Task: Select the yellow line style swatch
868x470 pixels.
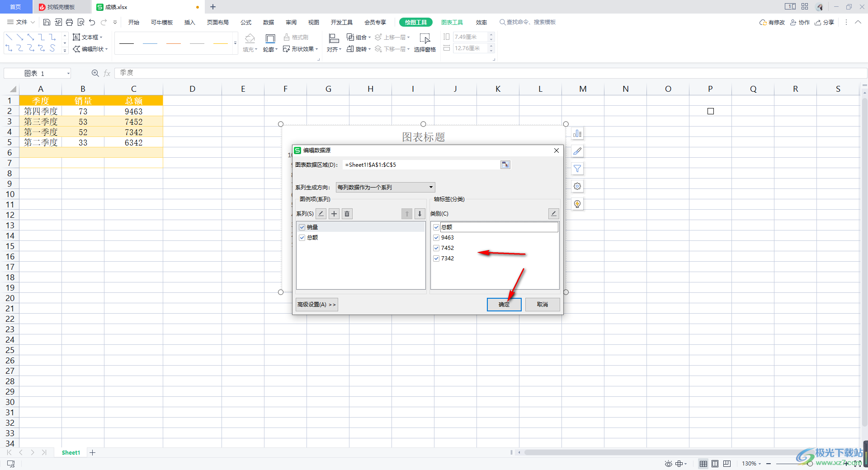Action: [221, 43]
